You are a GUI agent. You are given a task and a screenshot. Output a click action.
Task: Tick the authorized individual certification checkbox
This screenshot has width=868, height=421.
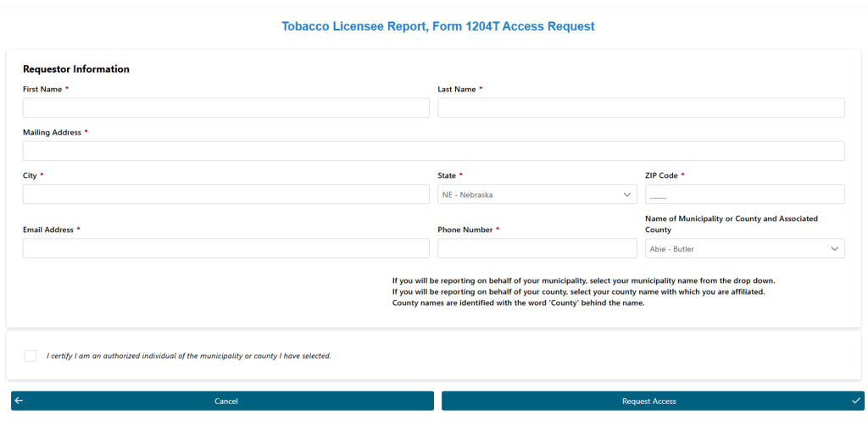tap(31, 356)
